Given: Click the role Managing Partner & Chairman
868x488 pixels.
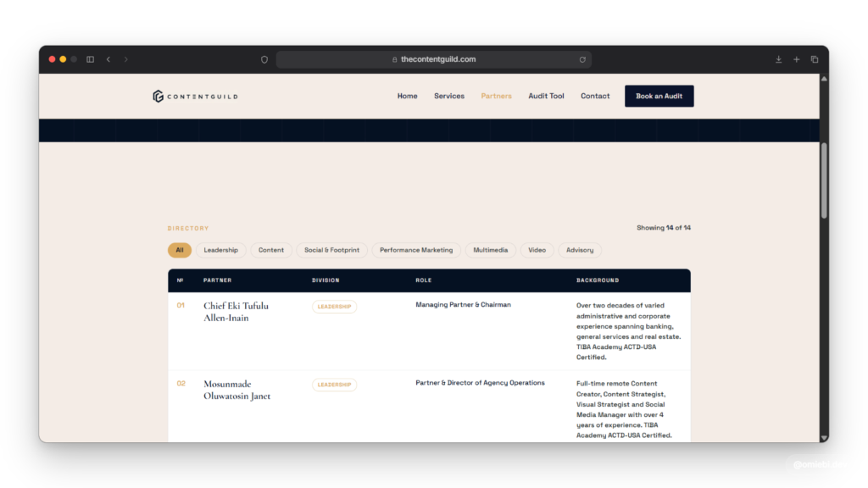Looking at the screenshot, I should click(464, 305).
